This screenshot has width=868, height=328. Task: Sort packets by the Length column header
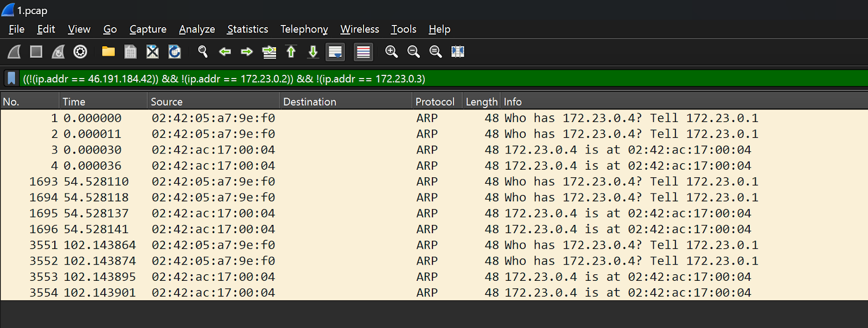481,101
